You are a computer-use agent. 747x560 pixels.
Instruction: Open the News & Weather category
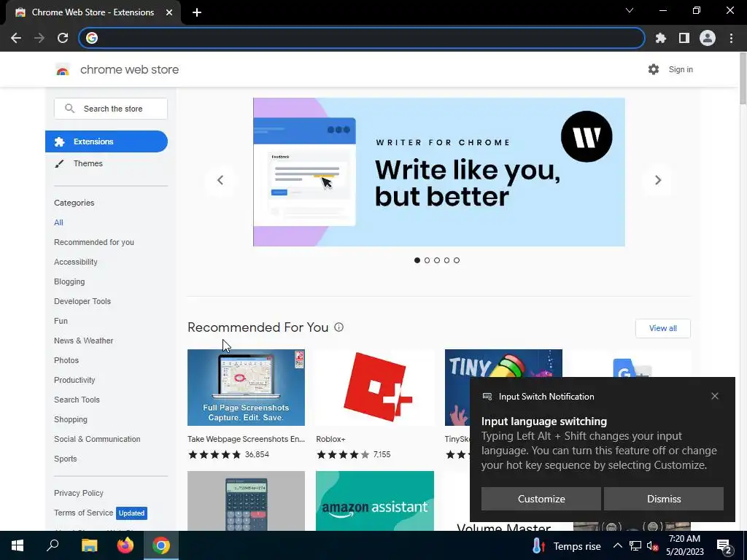pos(83,341)
